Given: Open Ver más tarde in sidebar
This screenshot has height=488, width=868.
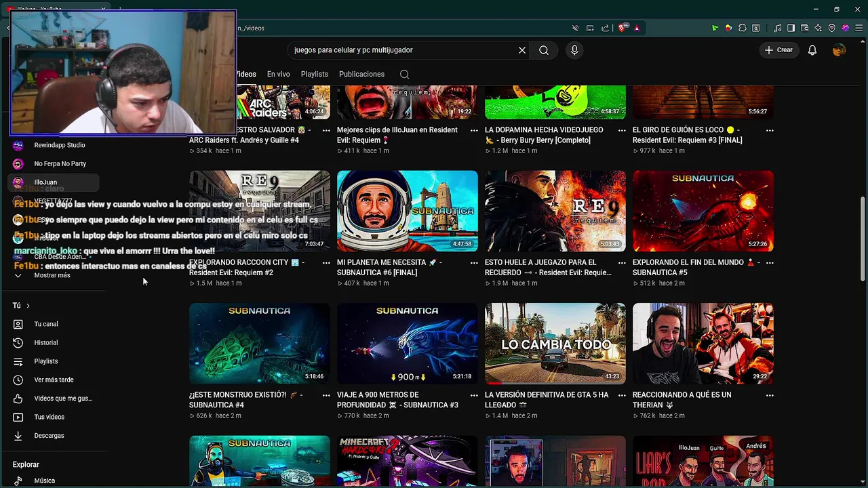Looking at the screenshot, I should point(54,380).
